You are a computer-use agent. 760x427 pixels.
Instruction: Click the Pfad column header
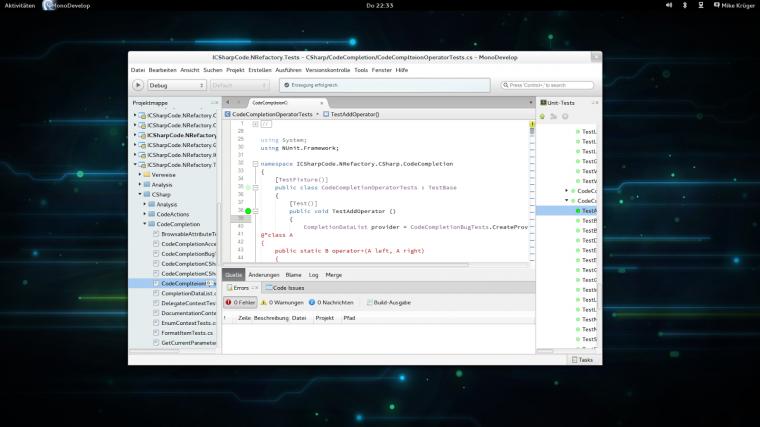(x=349, y=318)
